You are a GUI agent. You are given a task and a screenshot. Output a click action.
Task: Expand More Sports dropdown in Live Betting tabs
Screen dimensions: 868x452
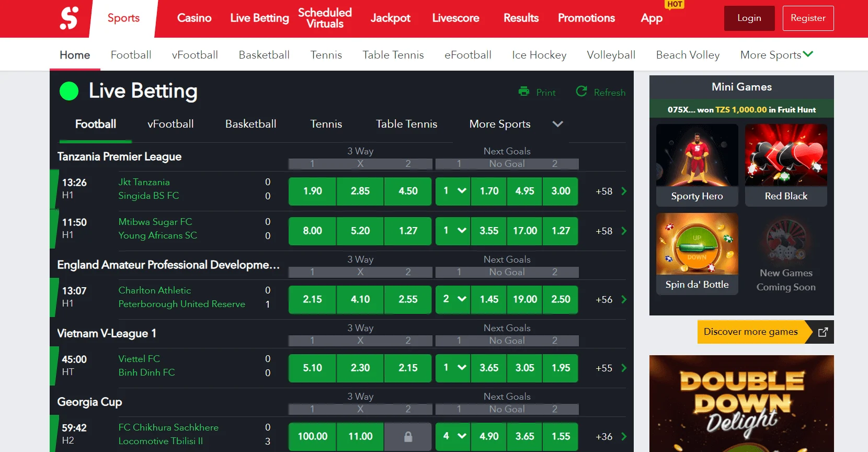(558, 124)
